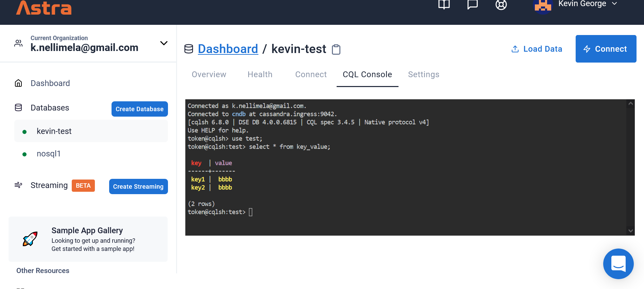Viewport: 644px width, 289px height.
Task: Click the Load Data upload icon
Action: pos(515,49)
